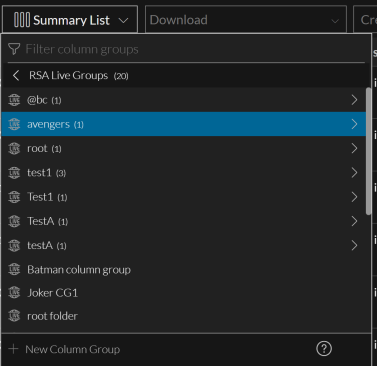
Task: Expand the Test1 (1) folder chevron
Action: tap(354, 197)
